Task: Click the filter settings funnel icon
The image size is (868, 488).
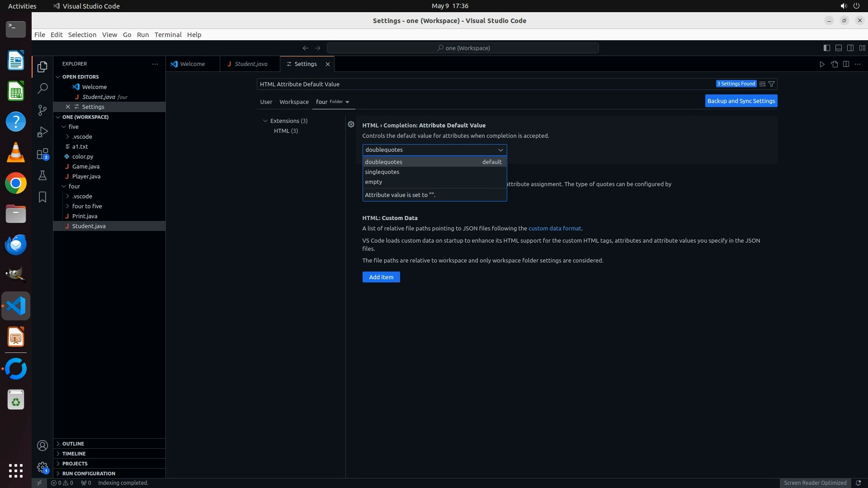Action: 772,84
